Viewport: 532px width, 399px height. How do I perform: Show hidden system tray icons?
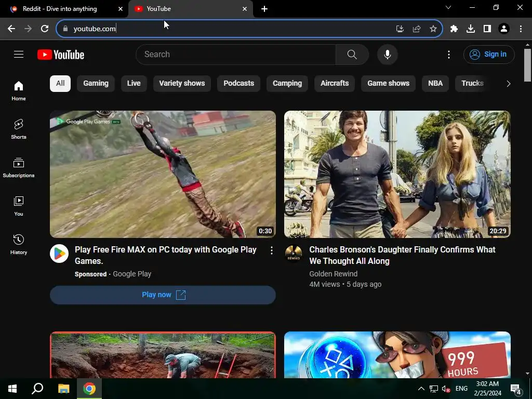tap(421, 389)
